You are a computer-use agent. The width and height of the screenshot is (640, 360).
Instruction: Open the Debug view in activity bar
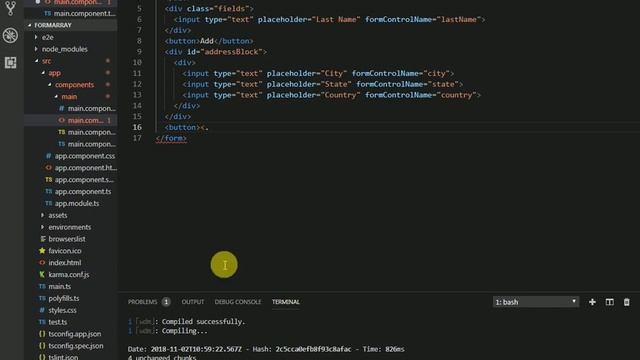[x=10, y=36]
